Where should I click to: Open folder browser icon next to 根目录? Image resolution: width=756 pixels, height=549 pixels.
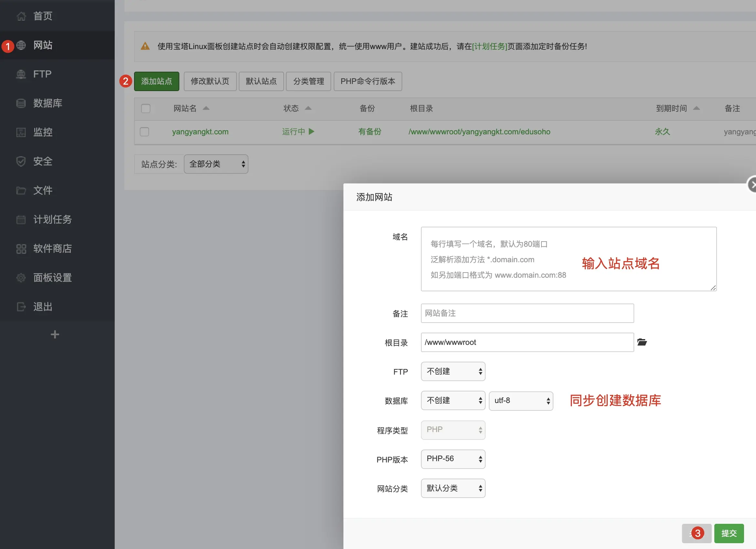click(642, 342)
